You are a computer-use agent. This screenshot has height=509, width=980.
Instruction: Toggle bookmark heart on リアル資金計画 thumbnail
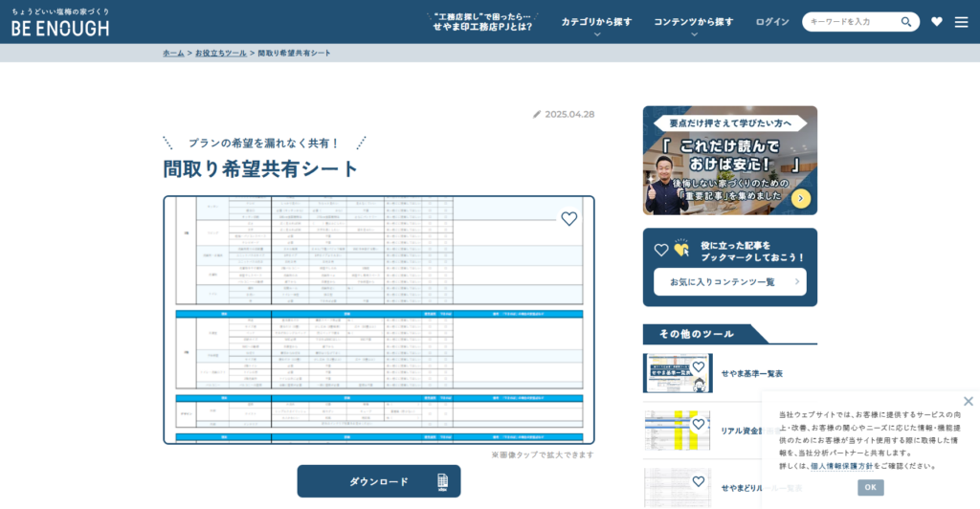pyautogui.click(x=699, y=424)
